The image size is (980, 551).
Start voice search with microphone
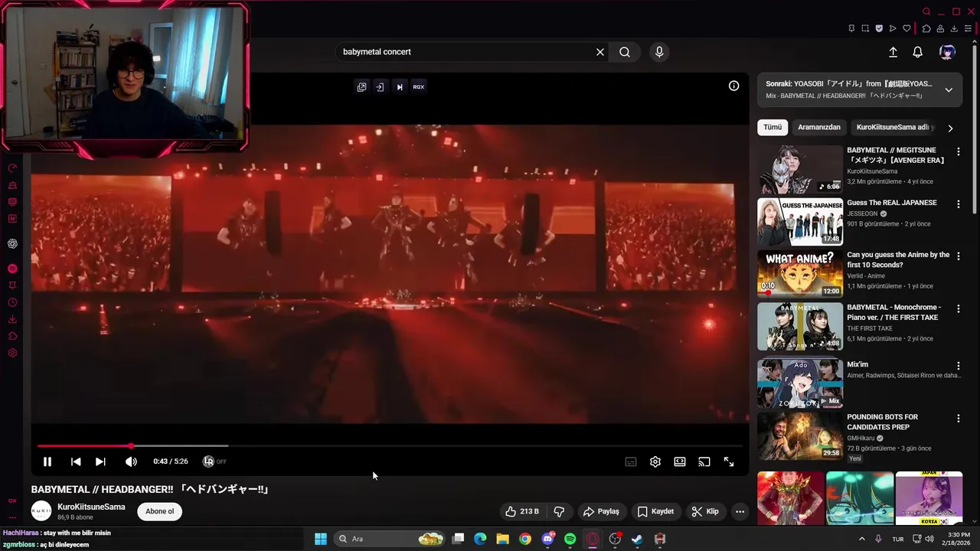pyautogui.click(x=659, y=52)
